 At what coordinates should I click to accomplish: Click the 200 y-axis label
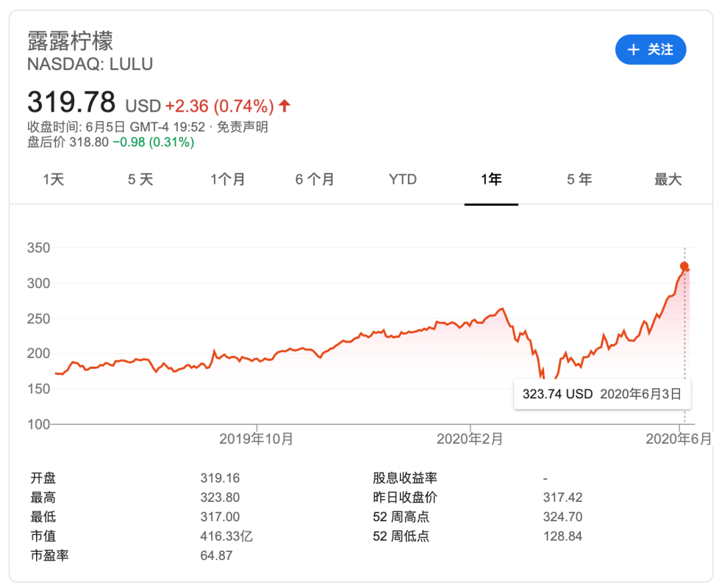tap(39, 354)
